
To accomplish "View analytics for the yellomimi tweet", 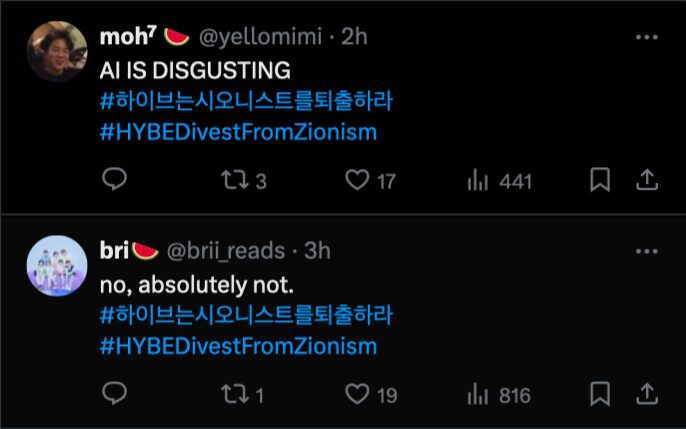I will pos(478,180).
